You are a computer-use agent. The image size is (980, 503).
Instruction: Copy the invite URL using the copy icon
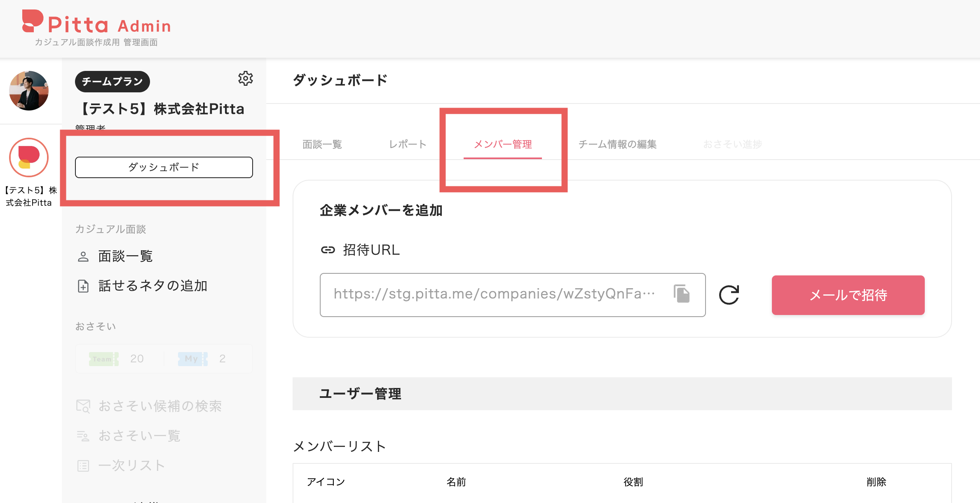pyautogui.click(x=681, y=294)
